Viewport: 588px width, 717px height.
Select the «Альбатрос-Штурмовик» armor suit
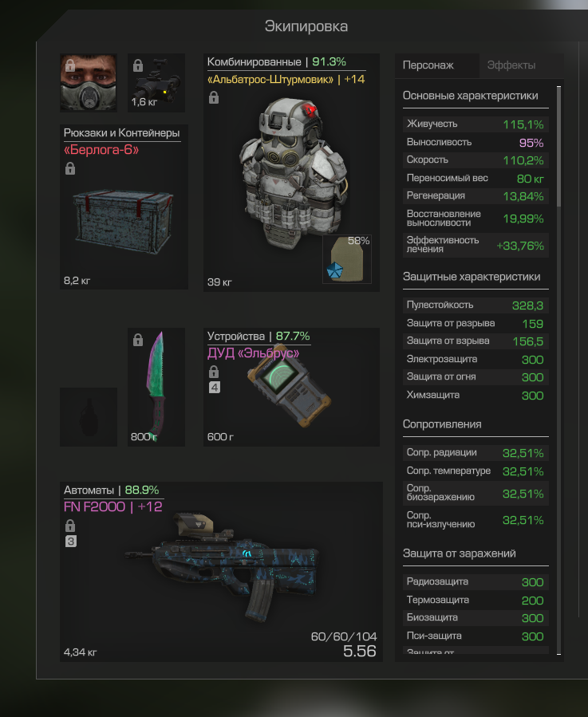pos(291,172)
